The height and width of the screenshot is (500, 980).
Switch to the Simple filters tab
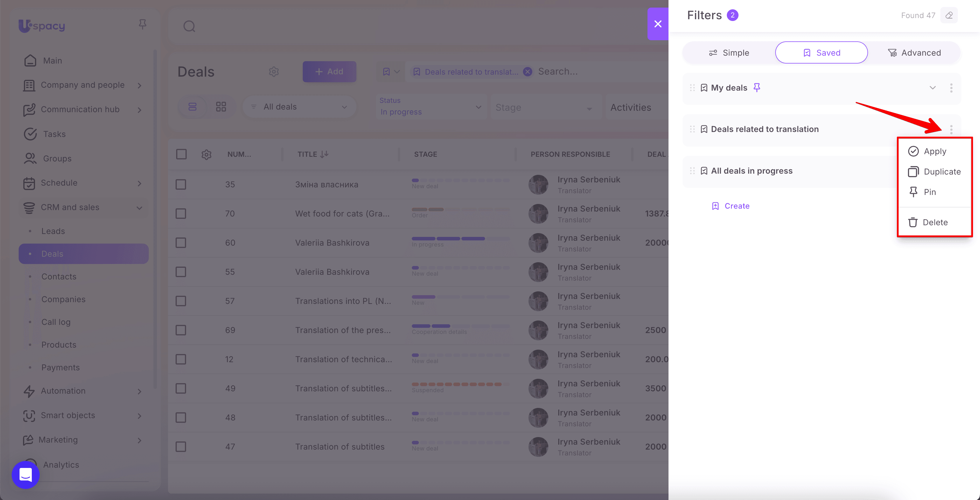pos(729,53)
